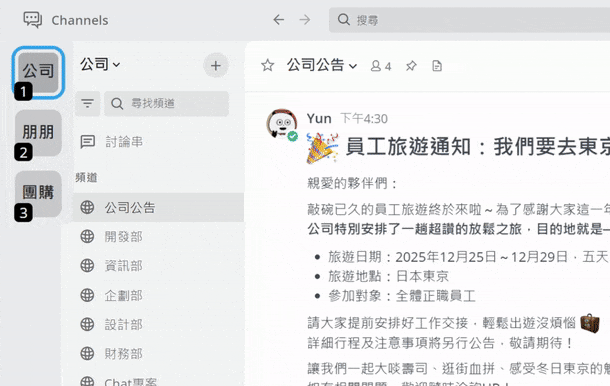Open the 公司公告 channel header dropdown
The height and width of the screenshot is (386, 610).
point(322,65)
